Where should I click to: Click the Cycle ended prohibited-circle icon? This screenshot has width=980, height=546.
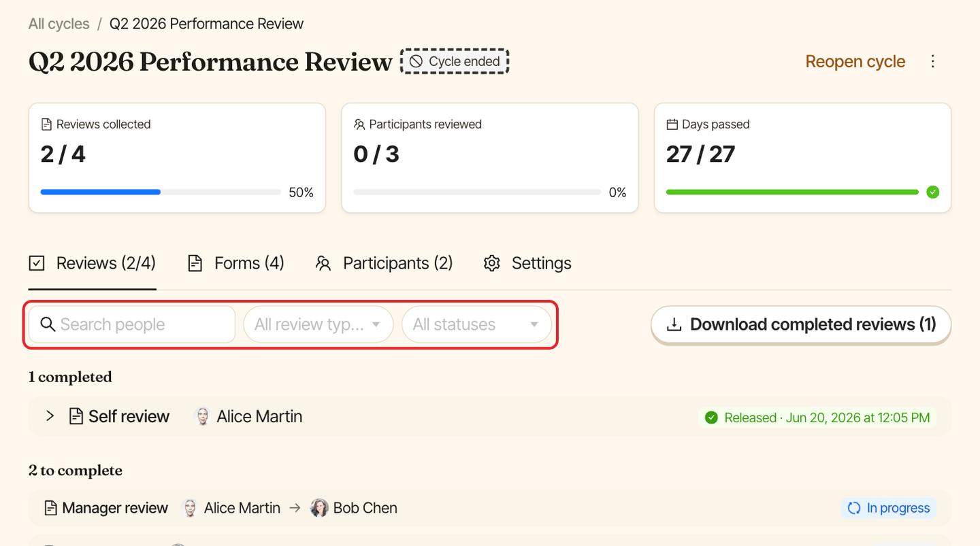point(416,61)
